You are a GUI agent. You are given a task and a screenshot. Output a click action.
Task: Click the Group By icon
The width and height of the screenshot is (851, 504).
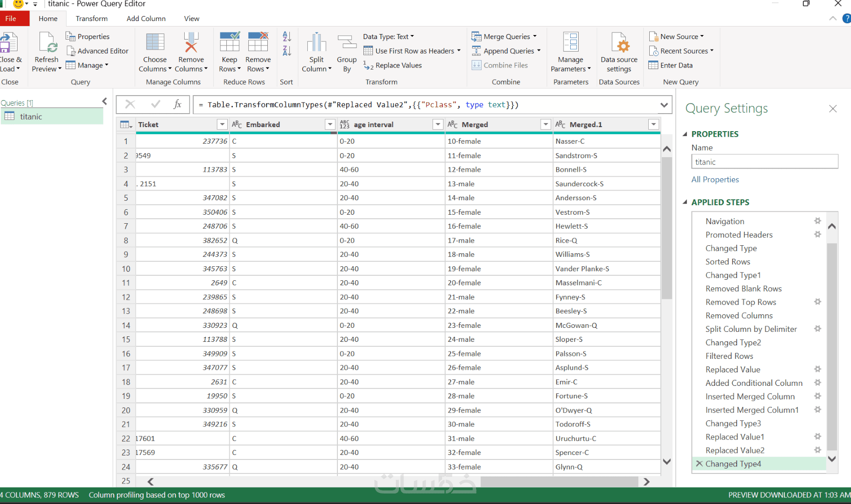(x=346, y=43)
